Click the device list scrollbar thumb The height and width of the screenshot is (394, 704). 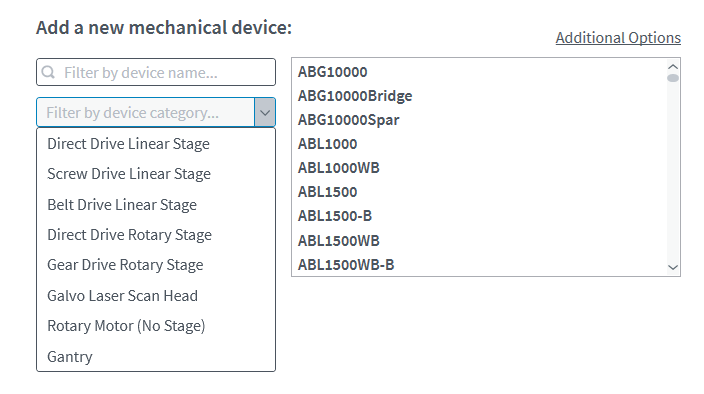point(673,78)
